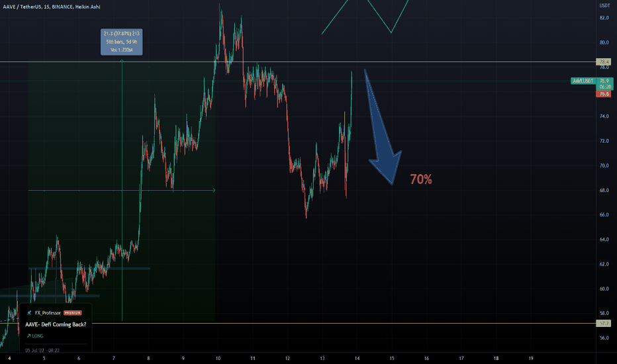Click the 62.0 price axis label
This screenshot has height=364, width=617.
(x=604, y=265)
